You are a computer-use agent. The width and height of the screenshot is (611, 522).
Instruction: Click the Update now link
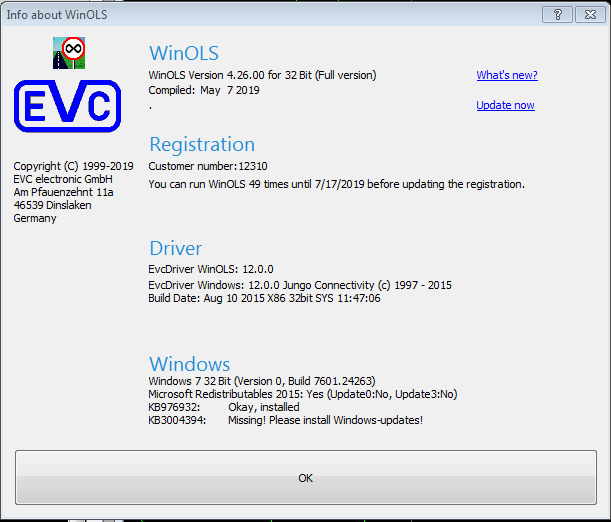point(505,105)
